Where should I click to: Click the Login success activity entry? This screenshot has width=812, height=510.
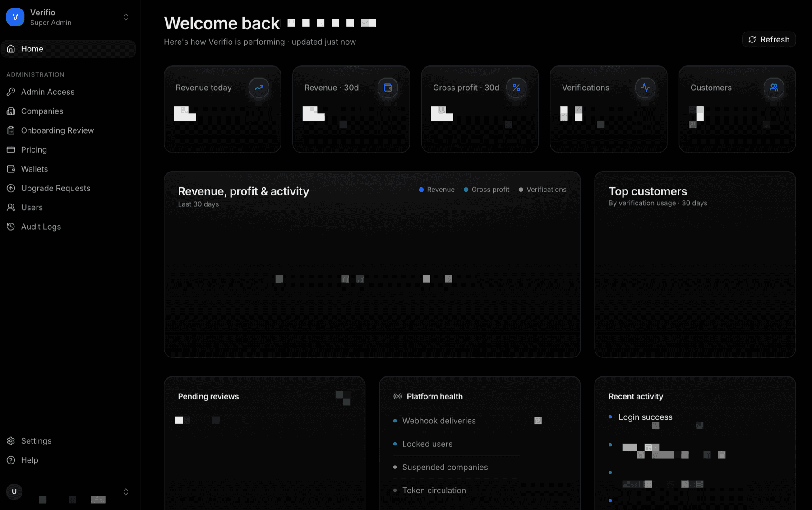tap(645, 417)
